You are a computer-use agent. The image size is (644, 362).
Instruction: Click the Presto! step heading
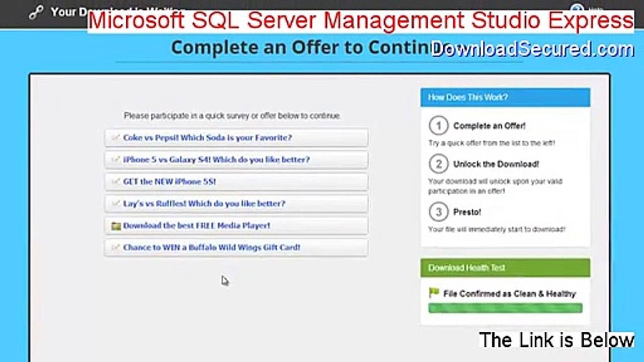pyautogui.click(x=467, y=212)
